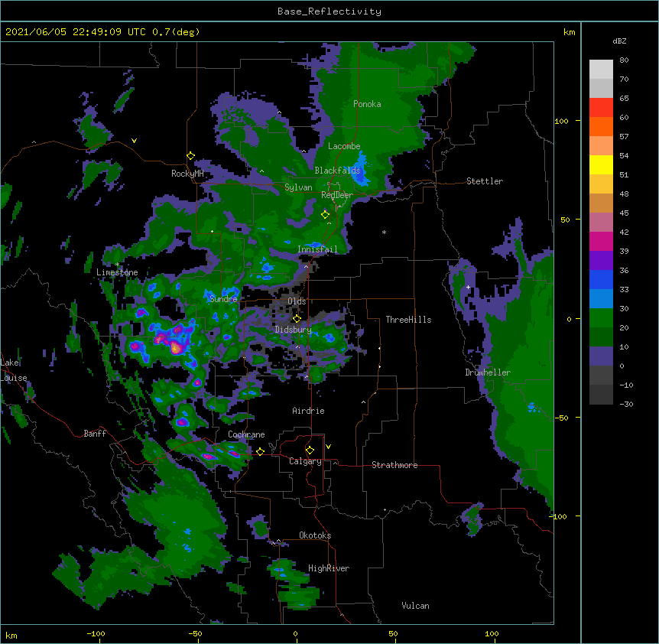This screenshot has width=659, height=644.
Task: Click the light gray 80–70 dBZ legend swatch
Action: click(x=601, y=70)
